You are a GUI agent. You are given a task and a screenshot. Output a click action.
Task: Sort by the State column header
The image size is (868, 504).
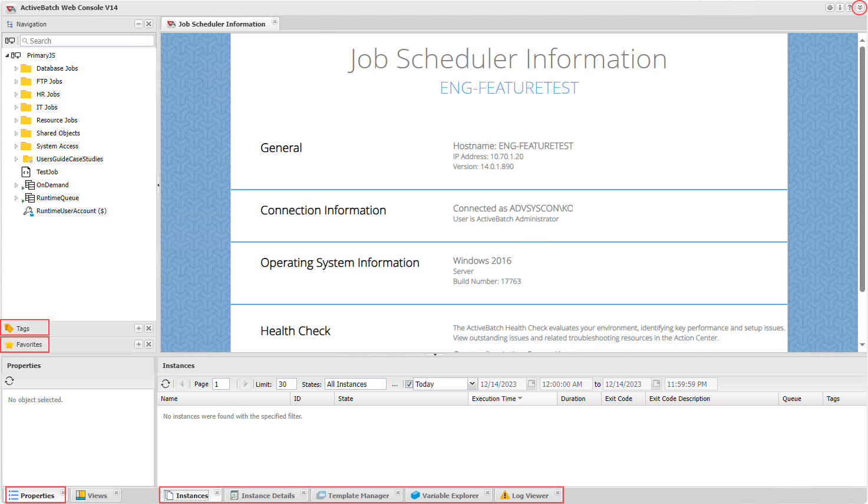(401, 399)
